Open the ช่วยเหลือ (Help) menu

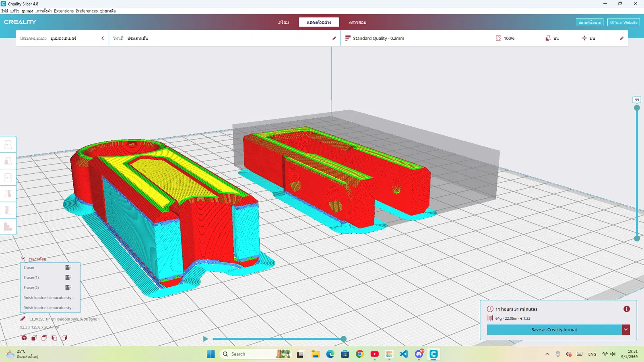click(x=108, y=11)
